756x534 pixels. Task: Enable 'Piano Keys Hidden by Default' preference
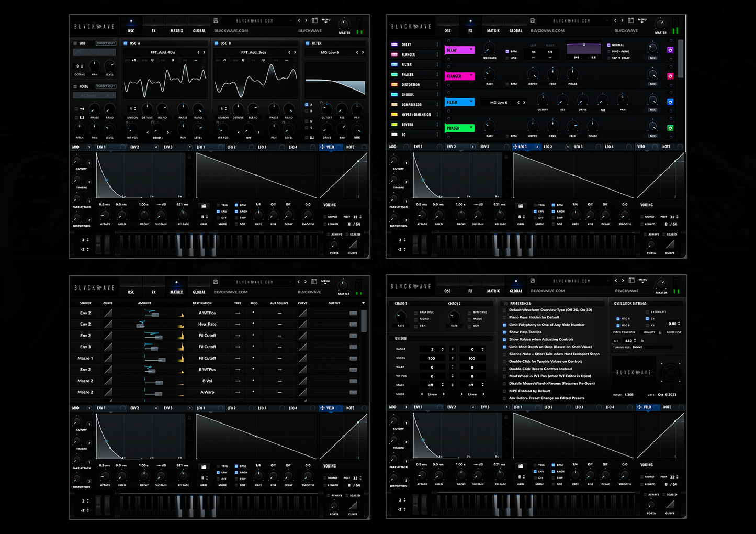click(x=505, y=317)
